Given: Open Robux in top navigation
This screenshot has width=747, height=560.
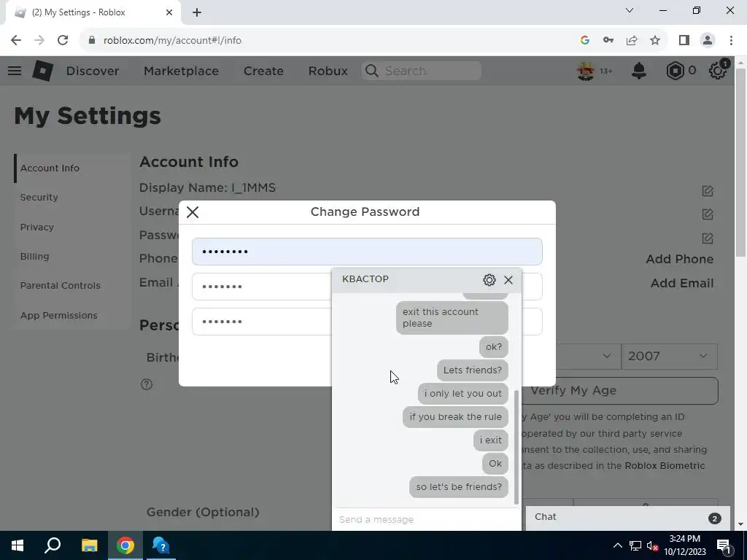Looking at the screenshot, I should (x=328, y=71).
